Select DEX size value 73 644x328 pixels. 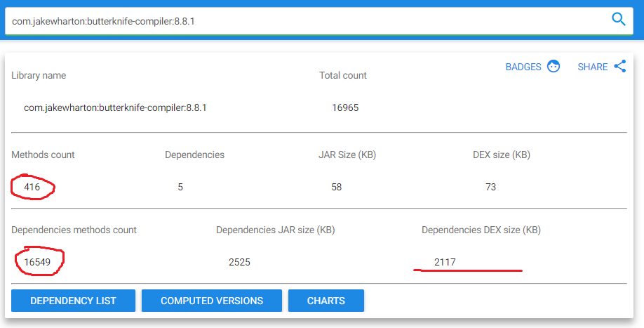tap(490, 187)
